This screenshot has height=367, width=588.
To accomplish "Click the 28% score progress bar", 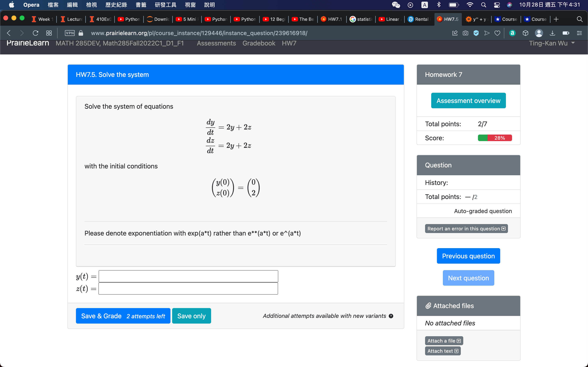I will click(495, 138).
